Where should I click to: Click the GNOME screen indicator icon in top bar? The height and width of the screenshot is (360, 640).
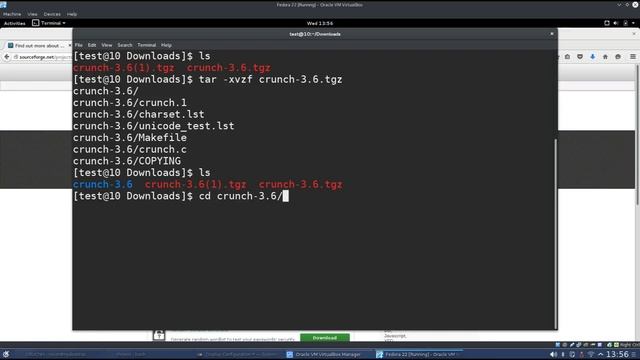(607, 23)
